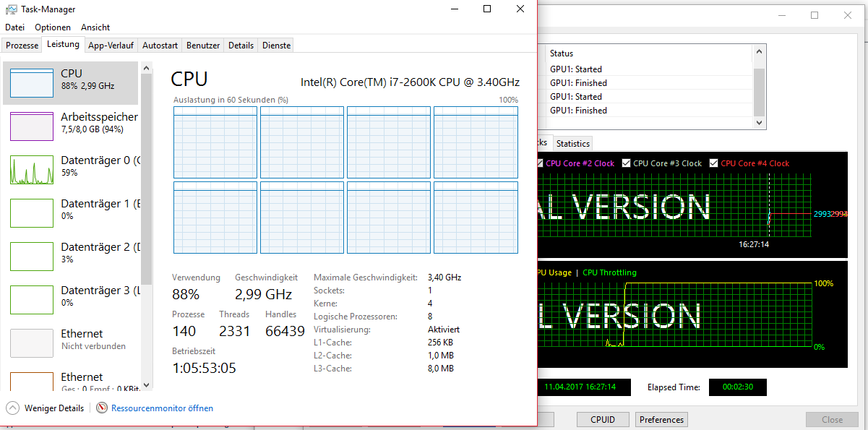Switch to the Prozesse tab
The image size is (868, 430).
22,46
